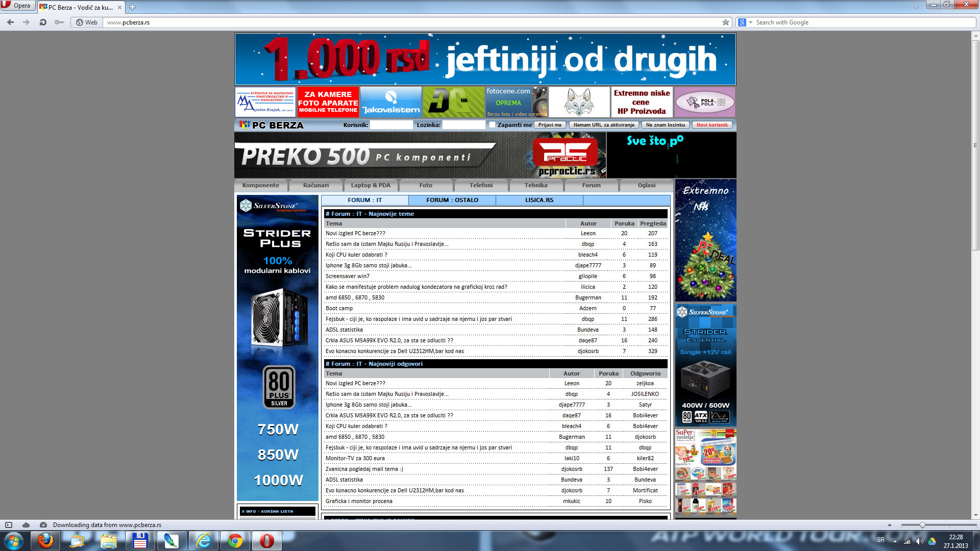Open the Opera main menu button

(x=17, y=6)
